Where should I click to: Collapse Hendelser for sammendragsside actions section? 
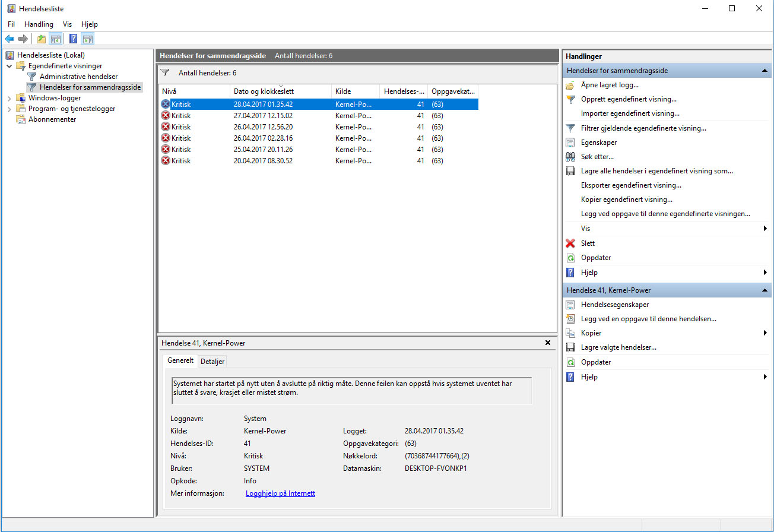click(765, 71)
